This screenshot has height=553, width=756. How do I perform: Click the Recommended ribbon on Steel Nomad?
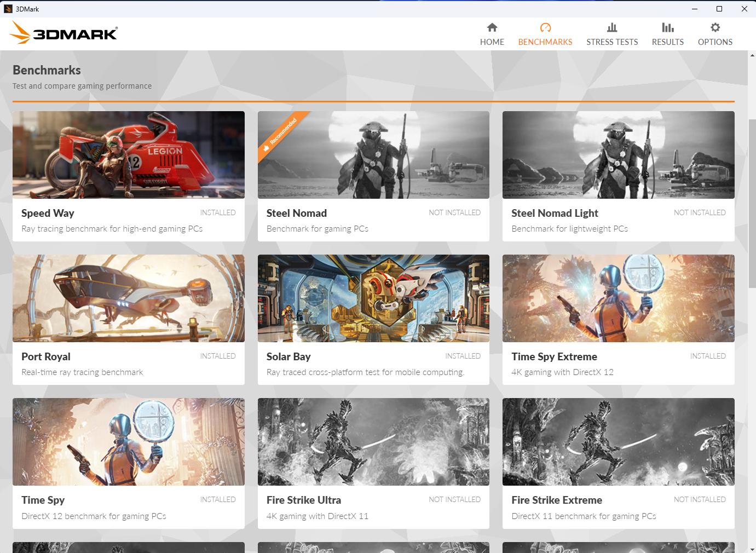click(282, 134)
